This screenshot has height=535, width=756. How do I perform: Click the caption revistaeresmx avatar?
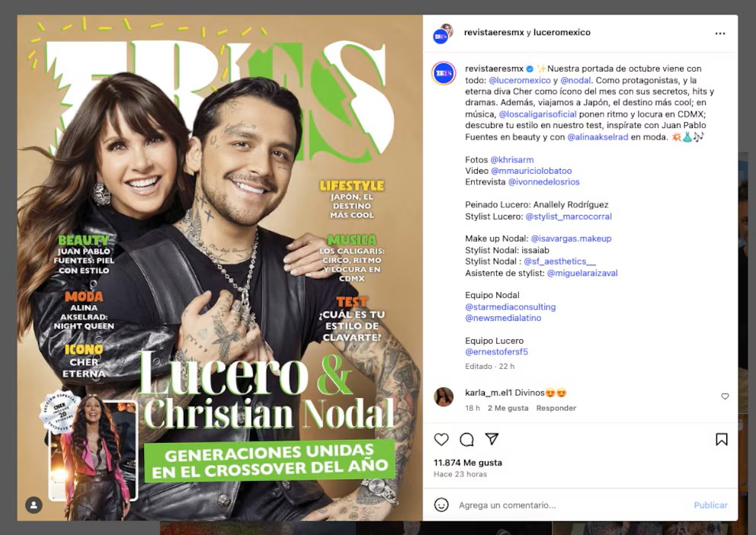point(443,73)
